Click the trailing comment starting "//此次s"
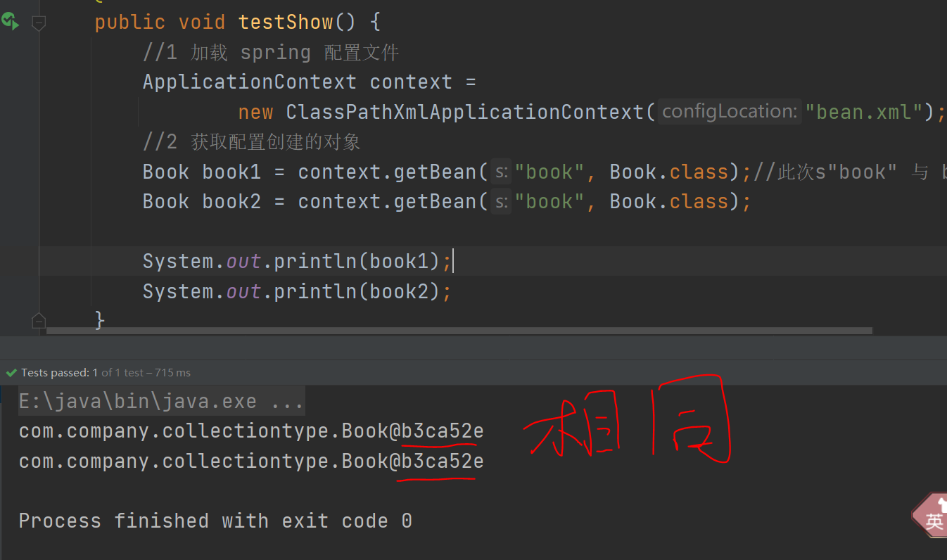Image resolution: width=947 pixels, height=560 pixels. 850,172
